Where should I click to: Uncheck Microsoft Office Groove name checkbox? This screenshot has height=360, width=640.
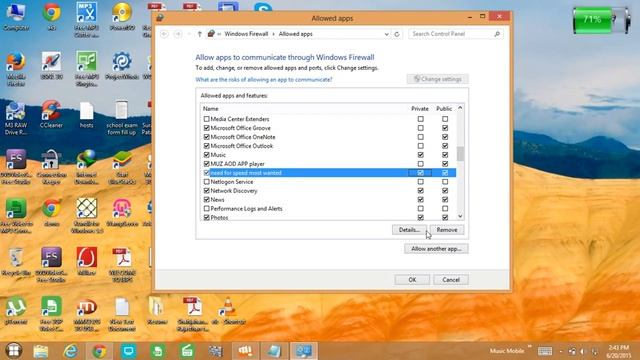click(207, 128)
